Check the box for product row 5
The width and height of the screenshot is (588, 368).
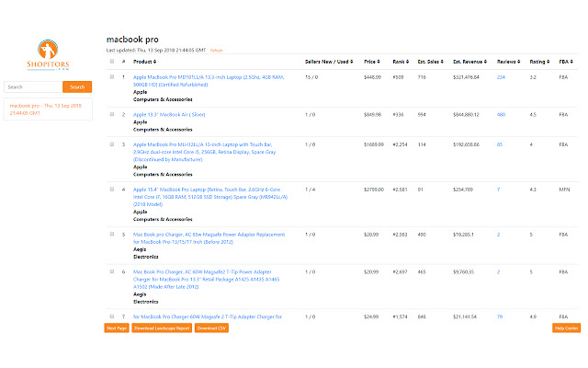(112, 234)
